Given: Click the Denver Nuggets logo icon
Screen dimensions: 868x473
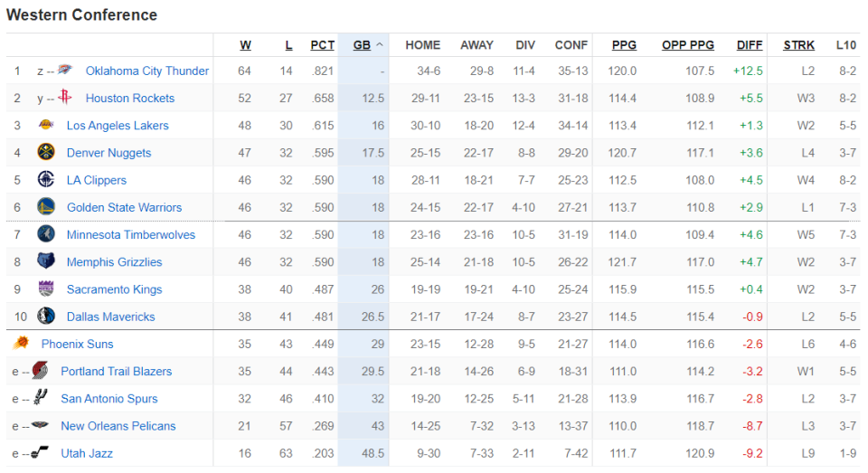Looking at the screenshot, I should [46, 152].
